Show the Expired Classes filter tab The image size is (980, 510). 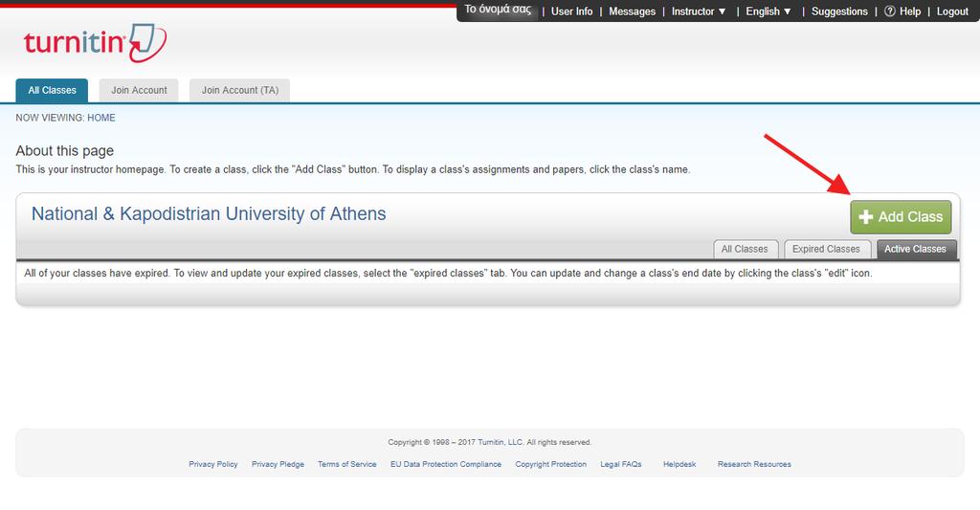point(826,249)
